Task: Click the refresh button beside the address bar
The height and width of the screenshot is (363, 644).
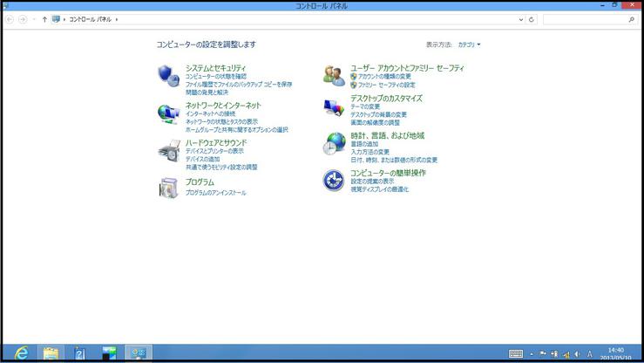Action: coord(531,18)
